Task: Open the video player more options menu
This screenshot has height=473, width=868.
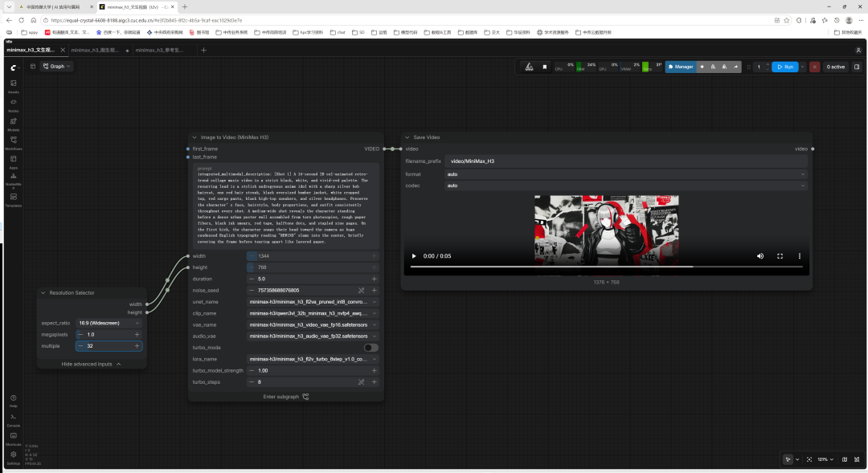Action: coord(800,256)
